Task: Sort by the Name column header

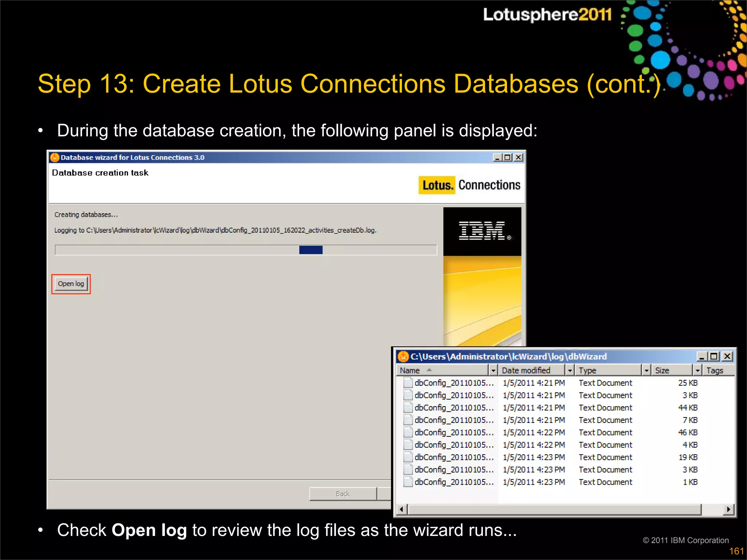Action: (442, 370)
